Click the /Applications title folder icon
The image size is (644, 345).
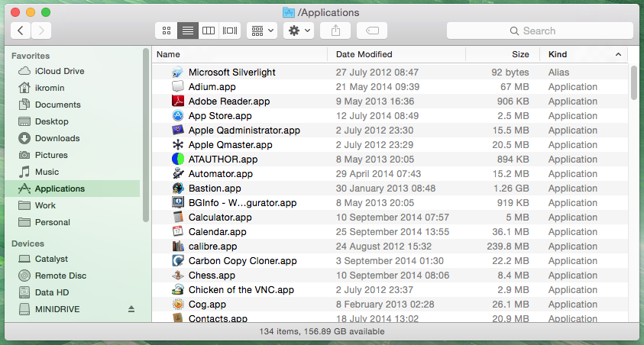[x=289, y=13]
